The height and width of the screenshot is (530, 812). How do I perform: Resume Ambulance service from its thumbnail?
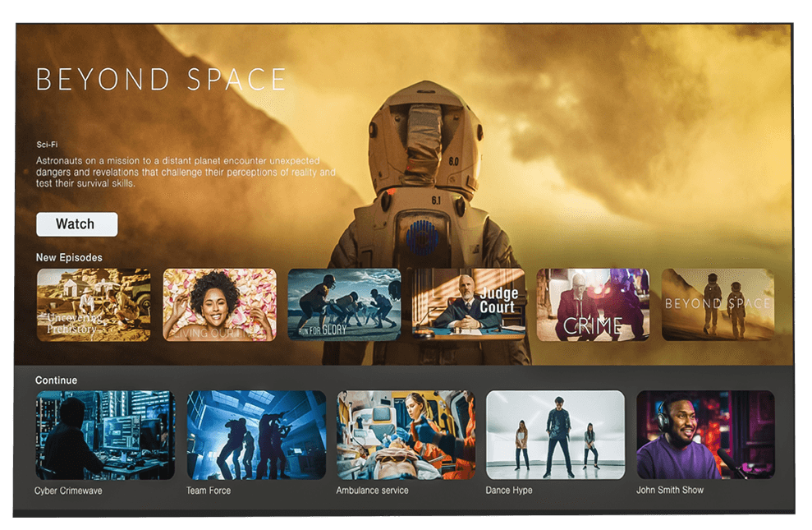tap(406, 435)
